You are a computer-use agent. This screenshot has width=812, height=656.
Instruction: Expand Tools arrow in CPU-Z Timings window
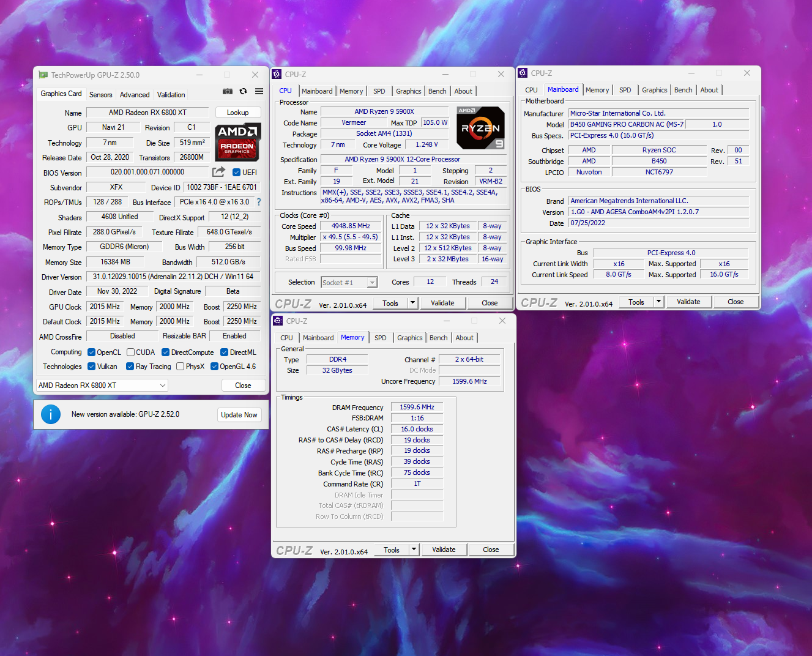pos(414,550)
